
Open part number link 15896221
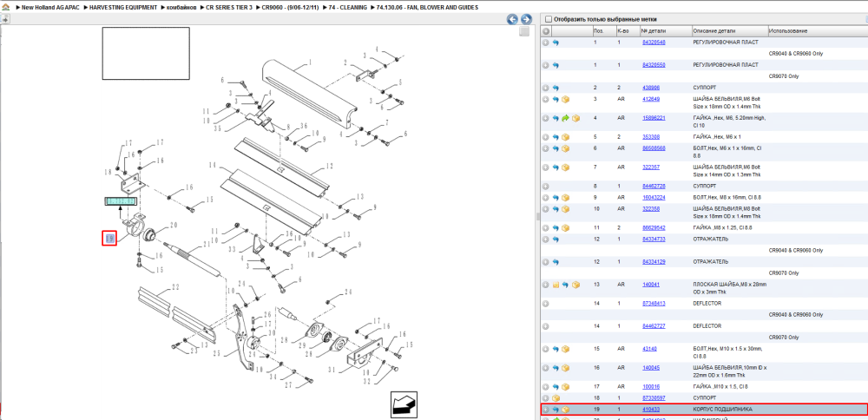point(654,118)
